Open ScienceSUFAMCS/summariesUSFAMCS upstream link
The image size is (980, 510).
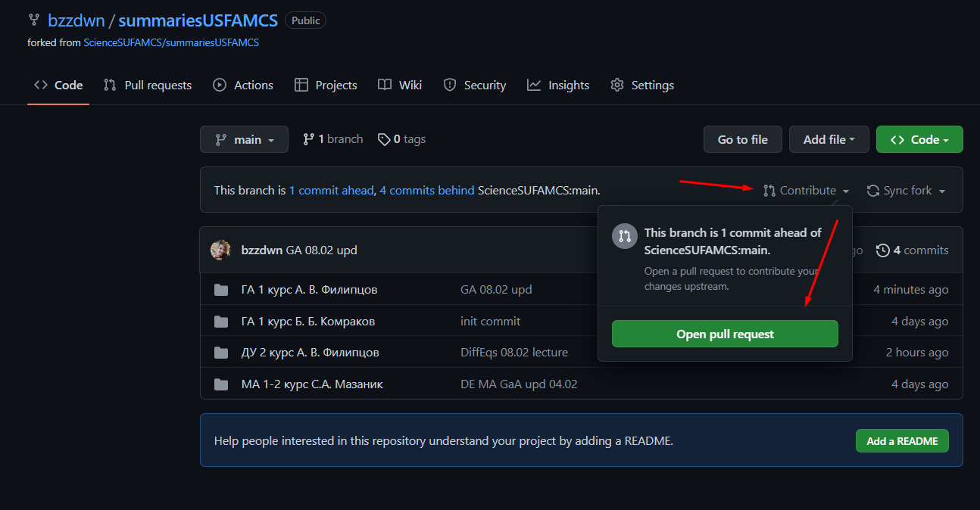(x=171, y=42)
